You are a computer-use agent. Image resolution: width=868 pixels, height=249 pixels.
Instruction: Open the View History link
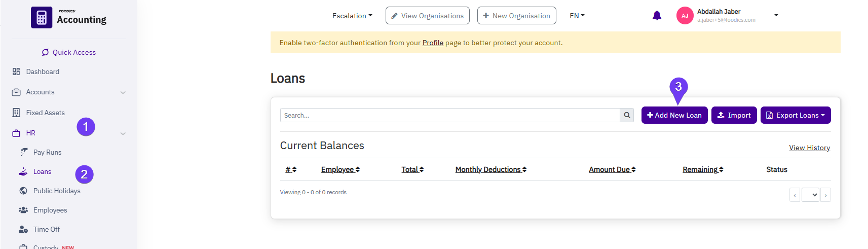tap(809, 148)
